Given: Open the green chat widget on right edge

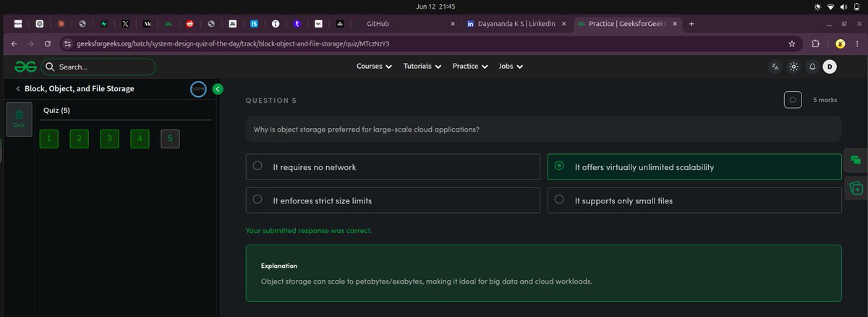Looking at the screenshot, I should coord(856,160).
